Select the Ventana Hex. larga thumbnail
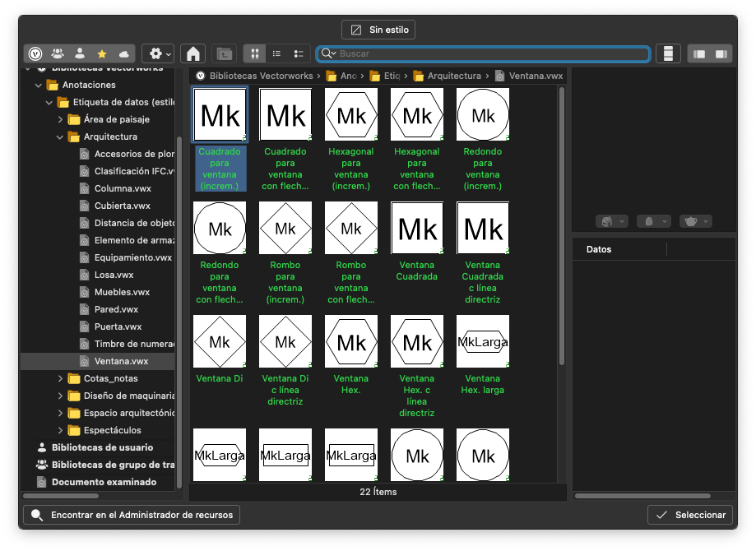The width and height of the screenshot is (756, 551). (x=483, y=341)
